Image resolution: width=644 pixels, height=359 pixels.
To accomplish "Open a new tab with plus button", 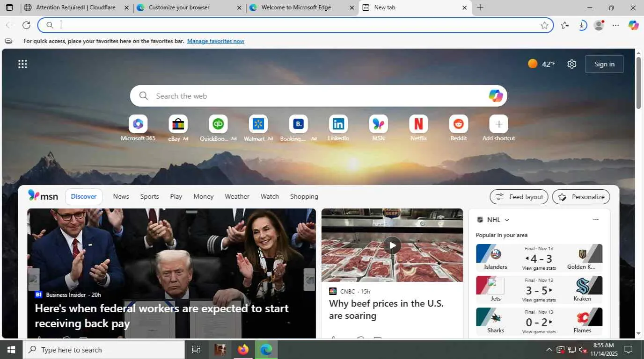I will (480, 7).
